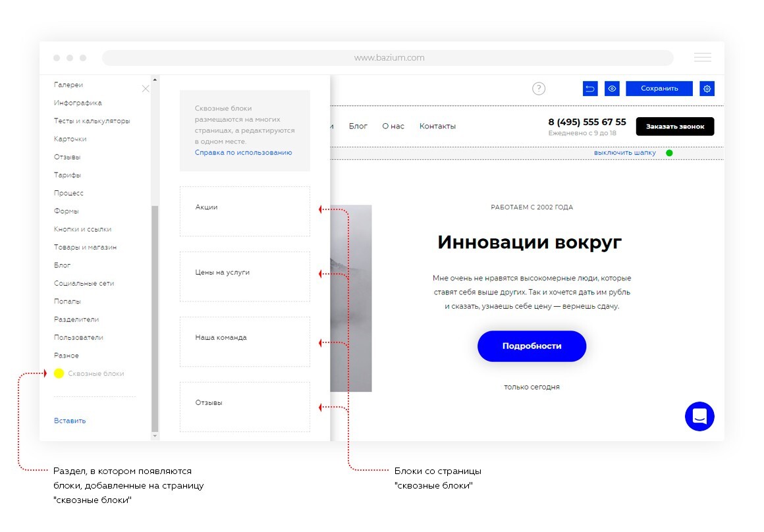Select Сквозные блоки category
Image resolution: width=764 pixels, height=532 pixels.
(95, 374)
